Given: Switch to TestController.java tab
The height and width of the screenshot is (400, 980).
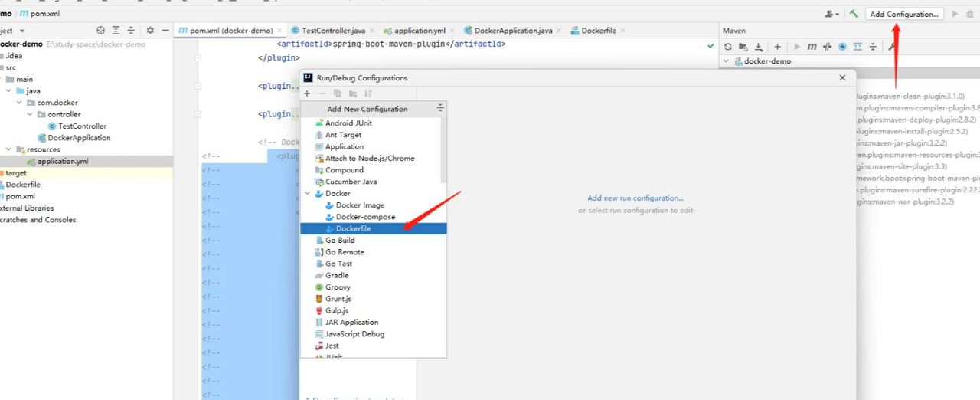Looking at the screenshot, I should 333,31.
